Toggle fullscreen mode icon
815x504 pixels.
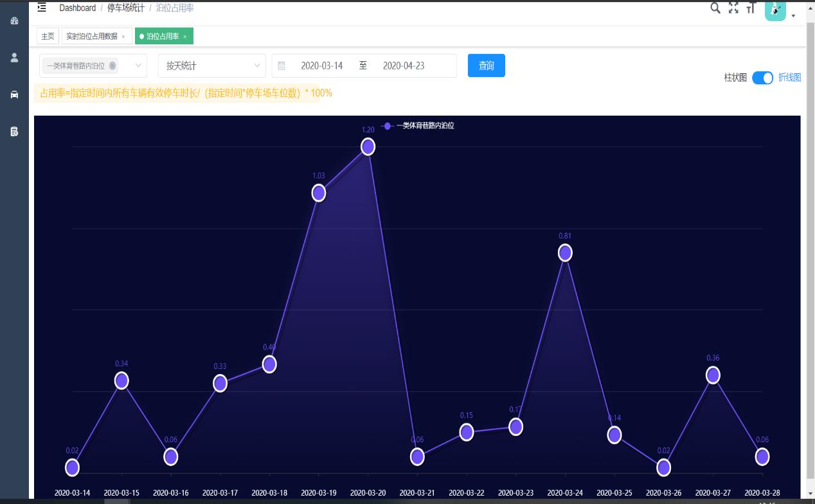click(x=733, y=8)
